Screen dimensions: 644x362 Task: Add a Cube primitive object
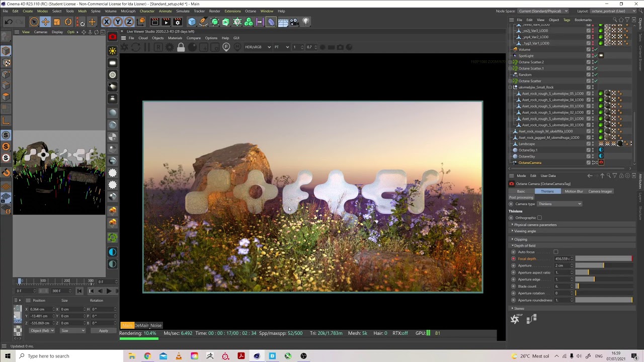(192, 22)
